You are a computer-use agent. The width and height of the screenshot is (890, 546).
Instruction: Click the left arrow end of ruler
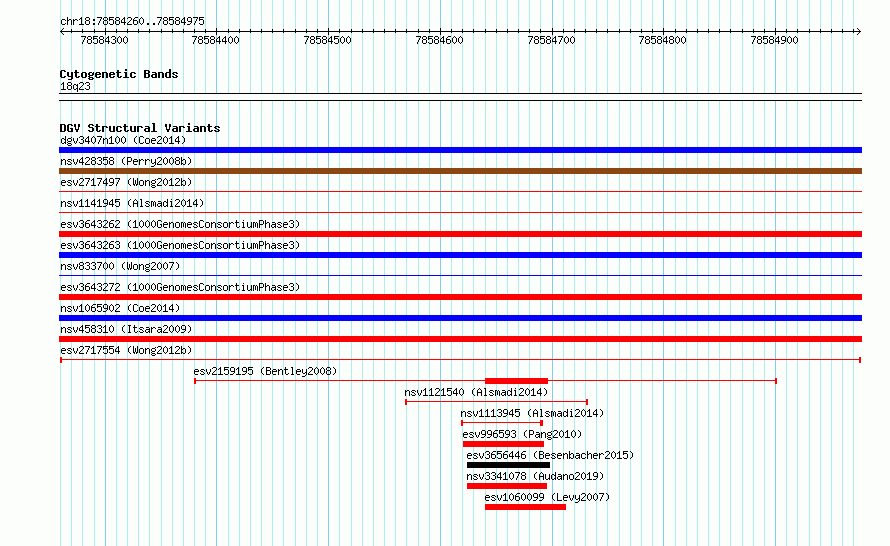pyautogui.click(x=62, y=31)
